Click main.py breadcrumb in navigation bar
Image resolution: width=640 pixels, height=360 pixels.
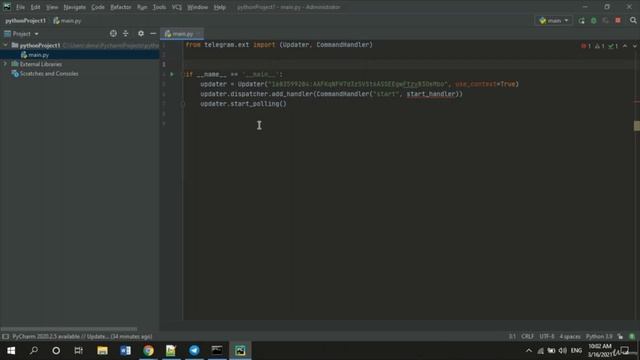point(67,21)
